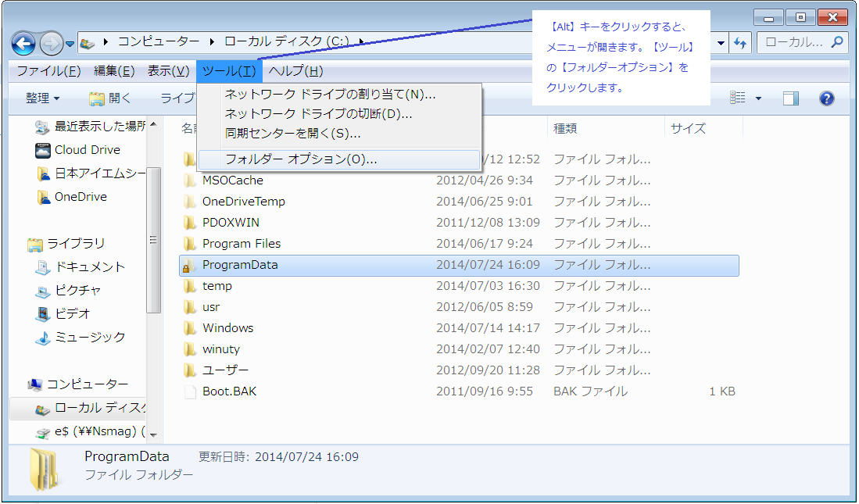Image resolution: width=859 pixels, height=504 pixels.
Task: Open the address bar history dropdown
Action: 721,43
